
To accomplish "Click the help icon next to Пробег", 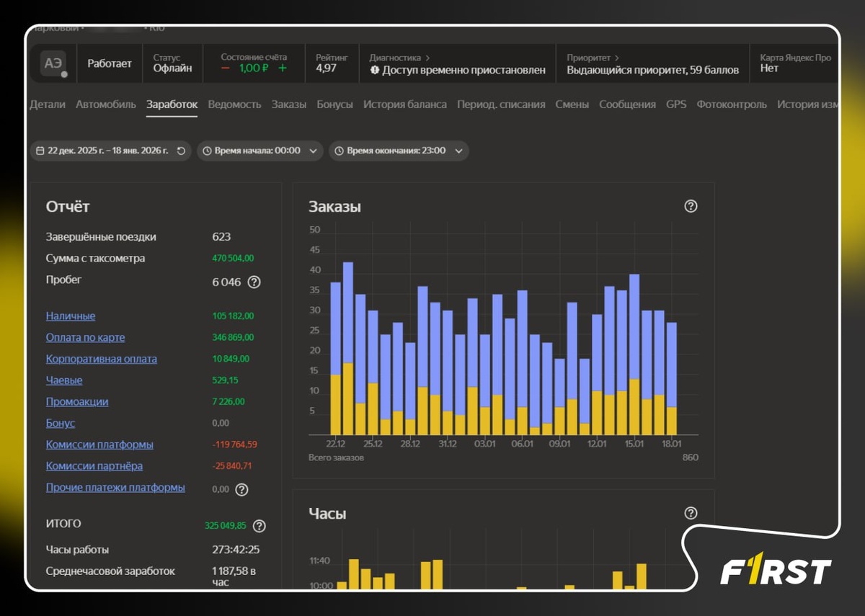I will coord(254,282).
